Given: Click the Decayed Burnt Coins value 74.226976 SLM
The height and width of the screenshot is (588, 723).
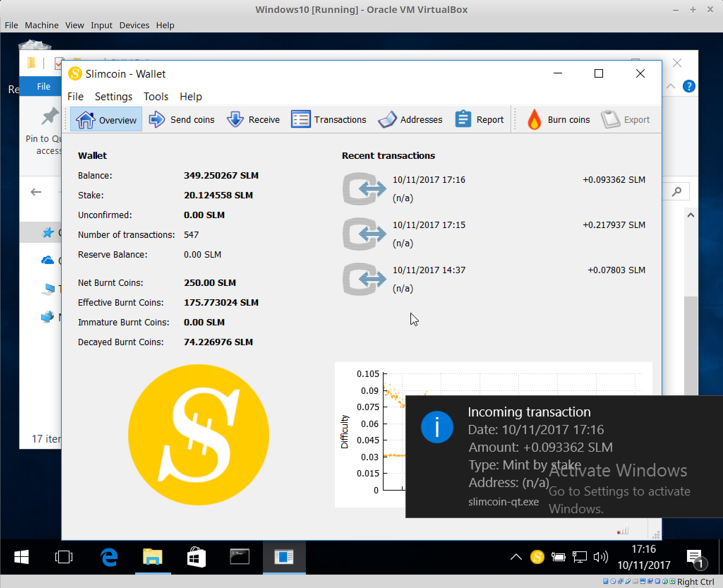Looking at the screenshot, I should (218, 342).
